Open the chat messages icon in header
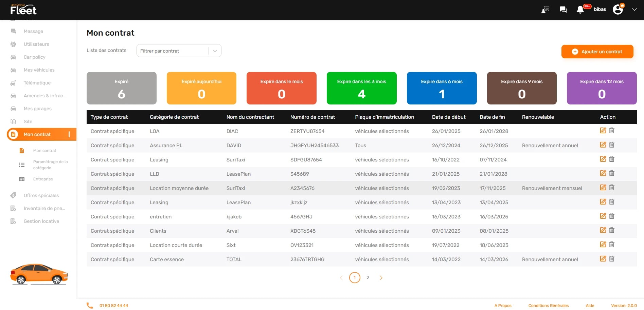This screenshot has height=310, width=644. (x=563, y=9)
